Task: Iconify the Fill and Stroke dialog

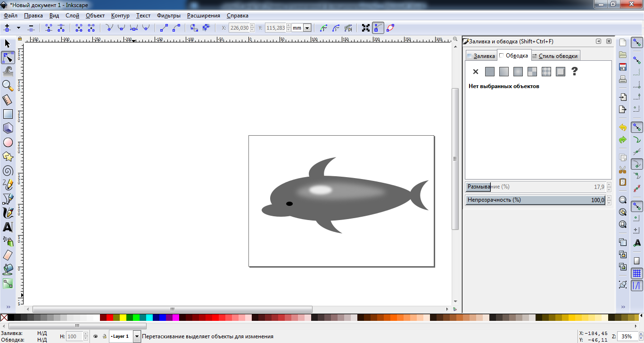Action: tap(599, 41)
